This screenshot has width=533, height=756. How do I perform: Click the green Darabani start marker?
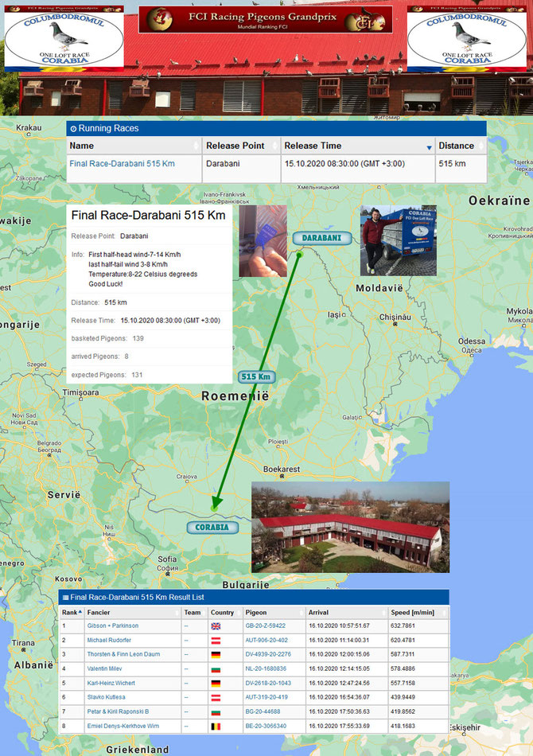299,254
